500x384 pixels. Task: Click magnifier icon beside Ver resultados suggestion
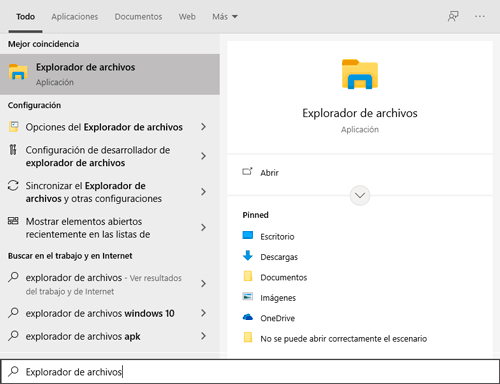13,277
